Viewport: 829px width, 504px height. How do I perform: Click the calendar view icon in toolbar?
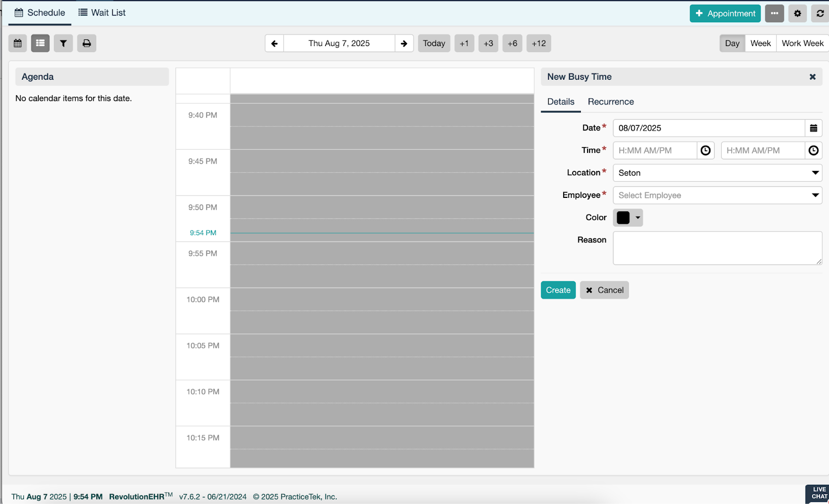click(x=18, y=44)
